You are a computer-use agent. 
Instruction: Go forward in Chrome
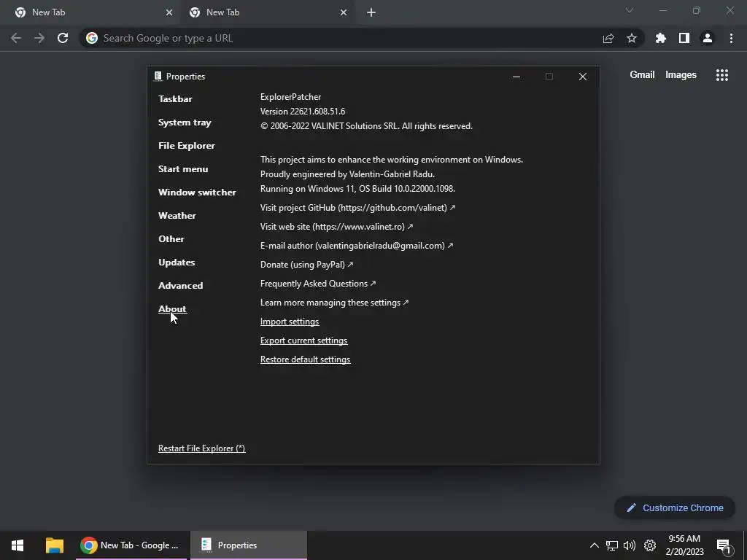[x=39, y=38]
